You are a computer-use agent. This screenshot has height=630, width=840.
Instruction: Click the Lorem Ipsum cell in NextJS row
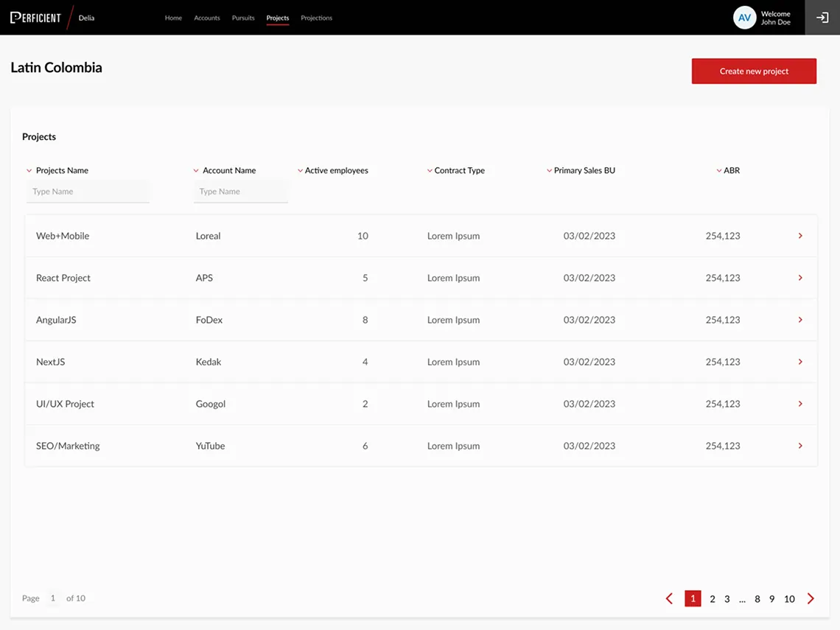(453, 362)
